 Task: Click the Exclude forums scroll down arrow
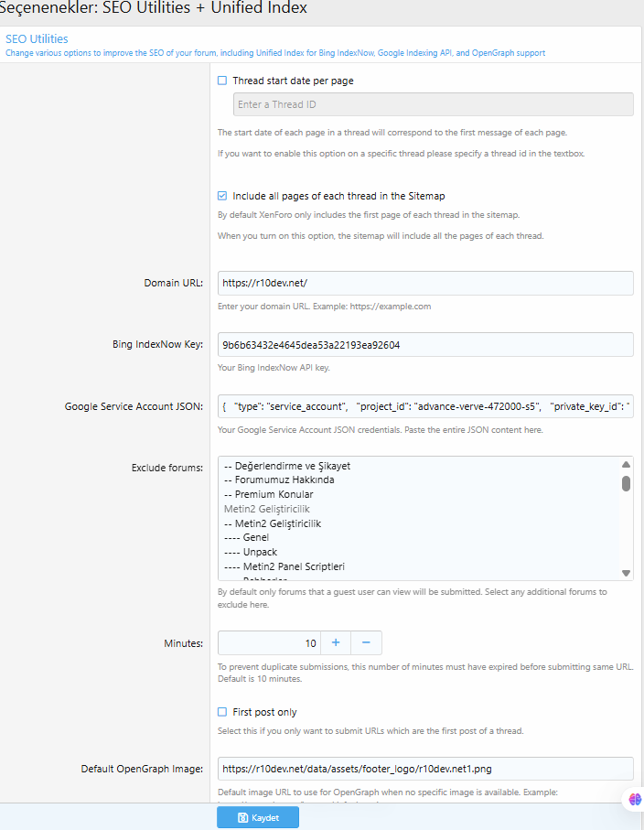pos(627,573)
